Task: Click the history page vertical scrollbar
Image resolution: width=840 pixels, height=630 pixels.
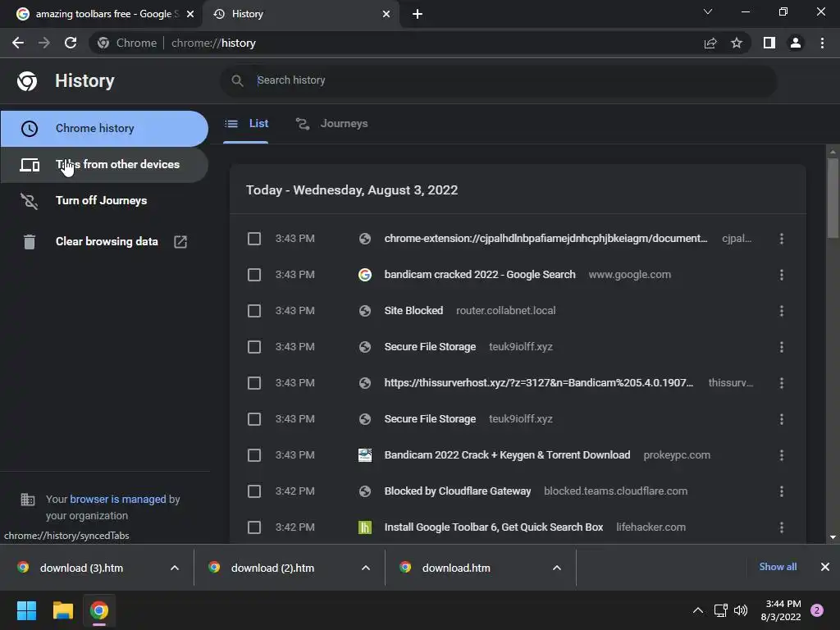Action: pos(833,197)
